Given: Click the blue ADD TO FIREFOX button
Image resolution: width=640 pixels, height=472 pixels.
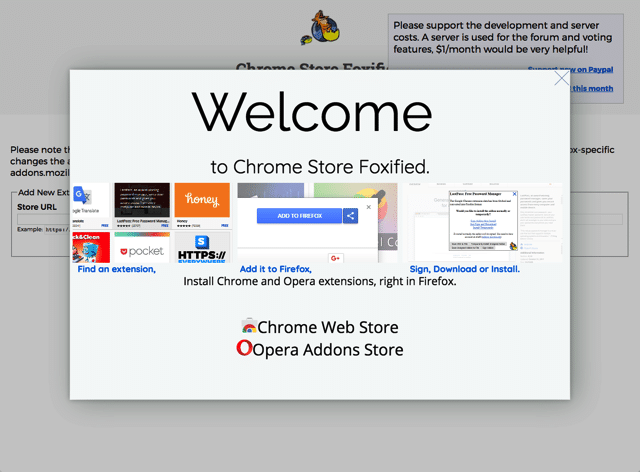Looking at the screenshot, I should 299,216.
